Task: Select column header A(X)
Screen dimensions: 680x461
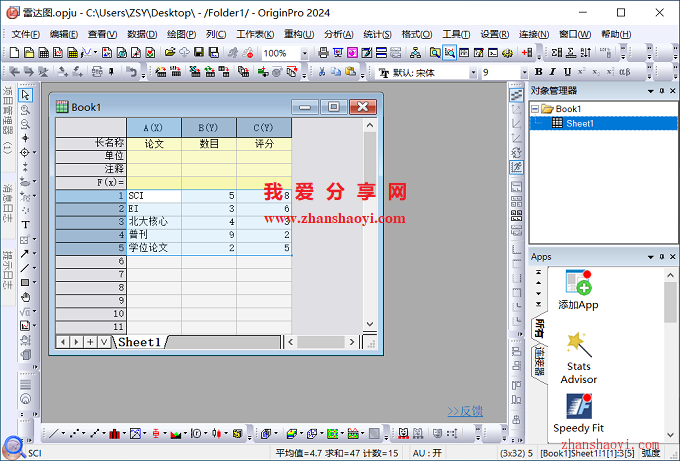Action: (x=154, y=128)
